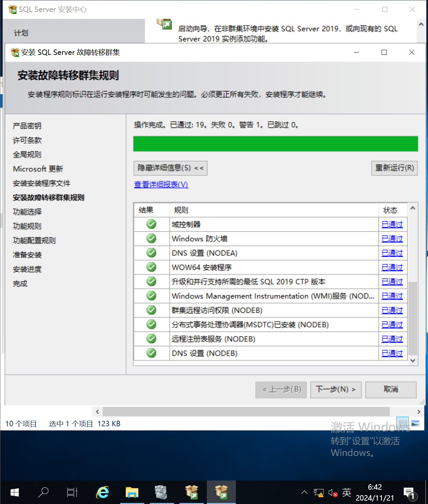Select Microsoft 更新 step in sidebar
The height and width of the screenshot is (504, 428).
click(38, 169)
